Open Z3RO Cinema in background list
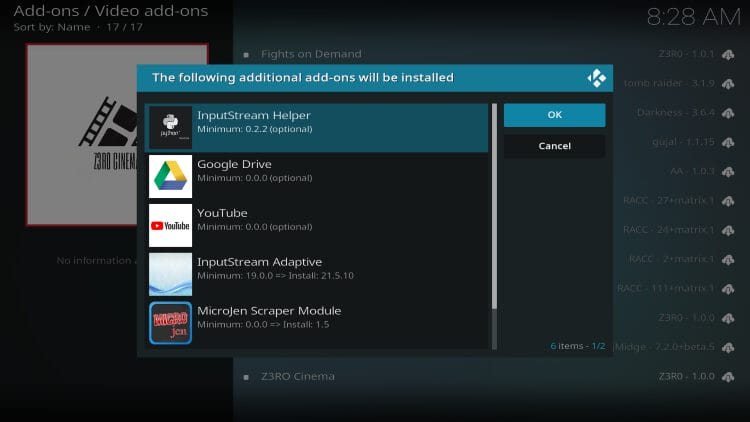The width and height of the screenshot is (750, 422). [298, 377]
